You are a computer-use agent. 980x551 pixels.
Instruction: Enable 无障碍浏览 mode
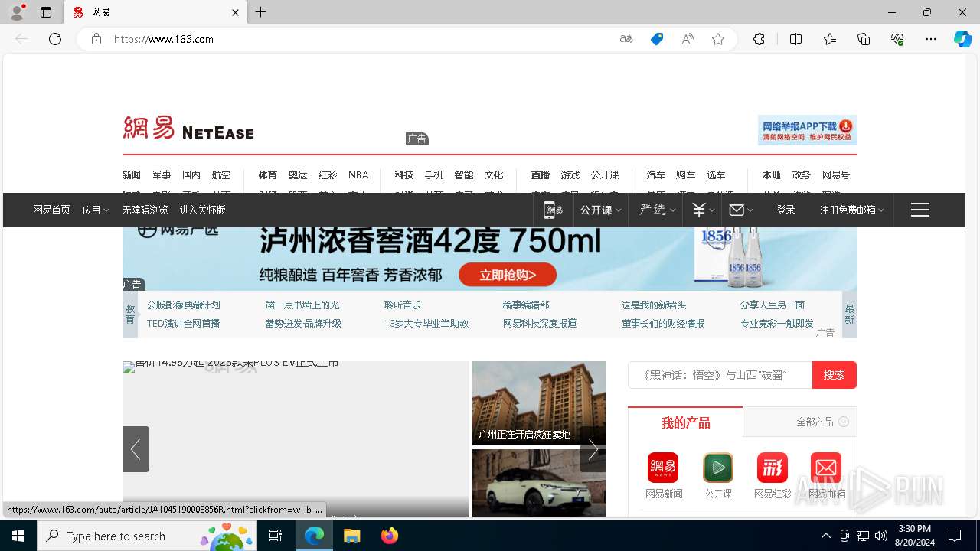145,210
